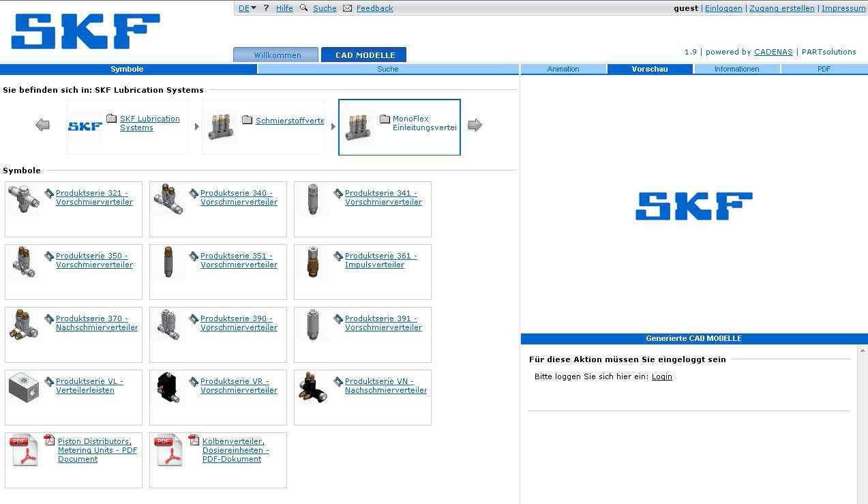Open the DE language dropdown
This screenshot has width=868, height=504.
[248, 8]
